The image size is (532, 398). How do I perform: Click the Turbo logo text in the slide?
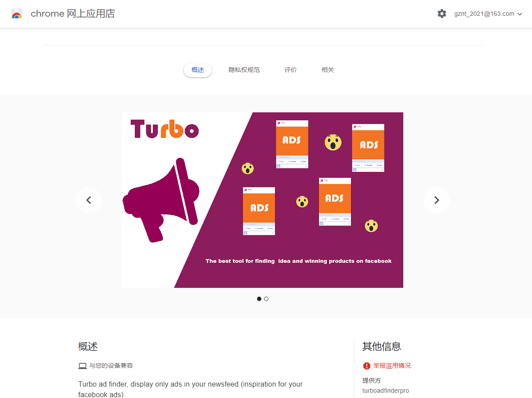pos(165,129)
